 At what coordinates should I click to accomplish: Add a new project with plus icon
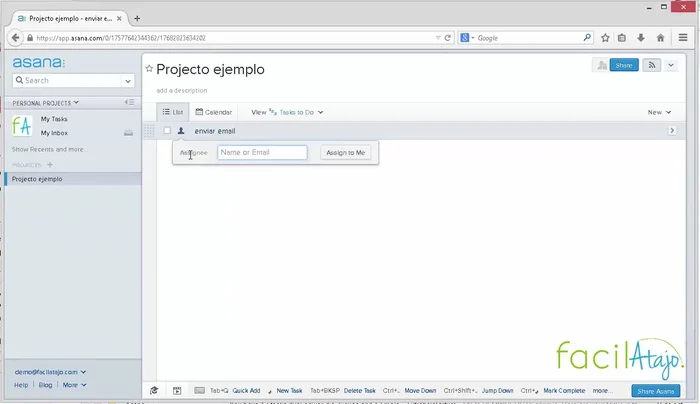[49, 164]
